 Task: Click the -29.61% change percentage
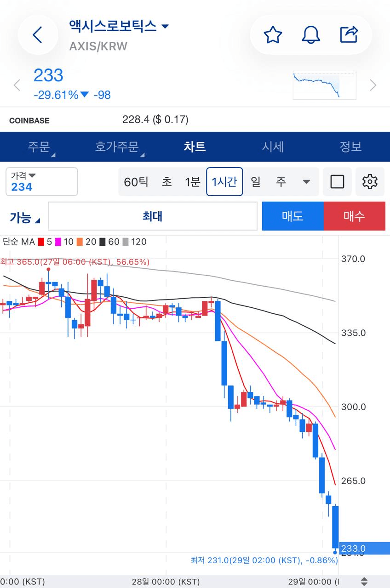pos(56,95)
